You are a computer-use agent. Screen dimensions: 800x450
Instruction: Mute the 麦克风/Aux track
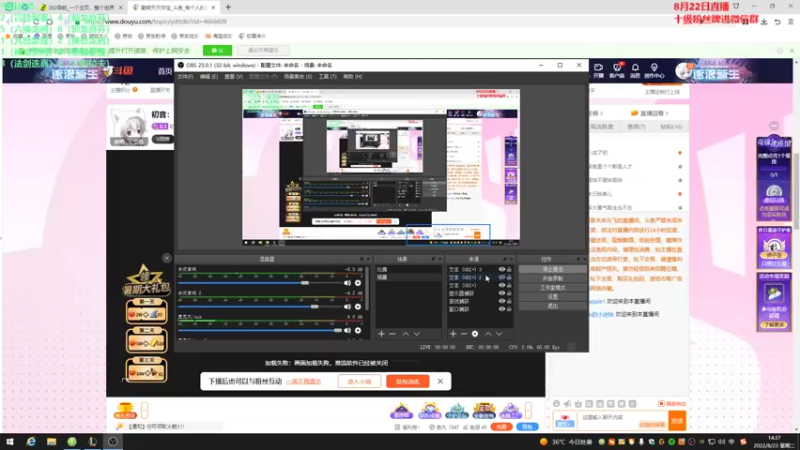click(347, 330)
